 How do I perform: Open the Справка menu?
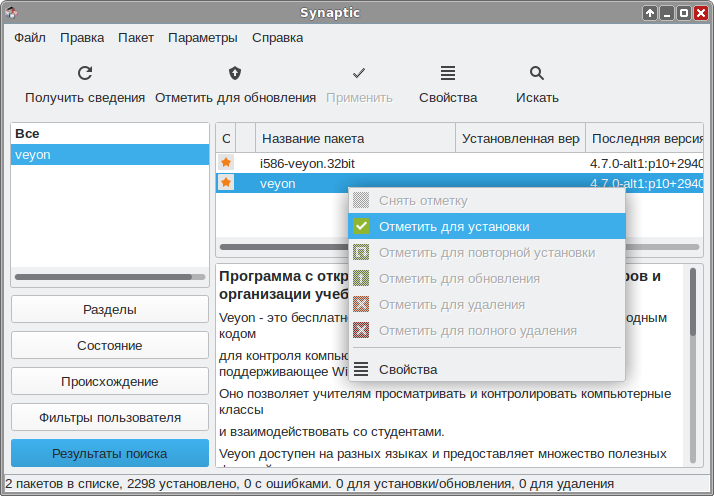tap(277, 37)
